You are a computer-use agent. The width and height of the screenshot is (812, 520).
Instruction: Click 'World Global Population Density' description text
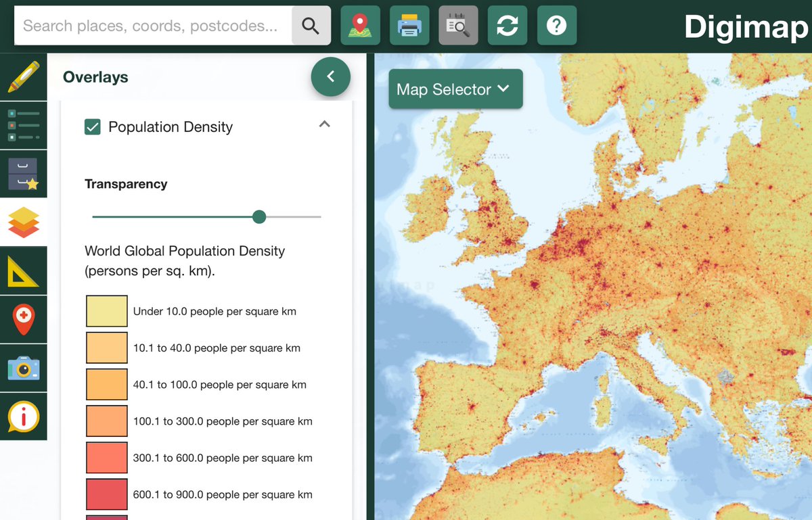coord(185,260)
